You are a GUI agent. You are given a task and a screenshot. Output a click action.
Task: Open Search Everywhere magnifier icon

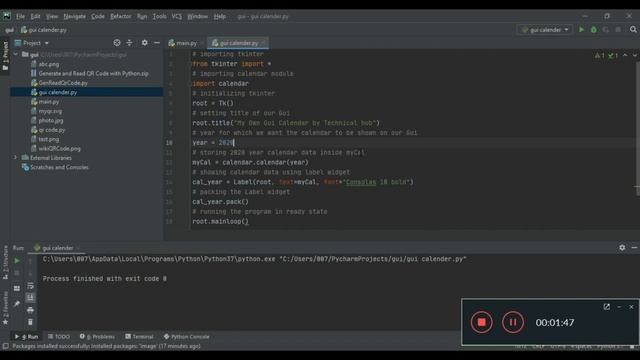click(633, 29)
